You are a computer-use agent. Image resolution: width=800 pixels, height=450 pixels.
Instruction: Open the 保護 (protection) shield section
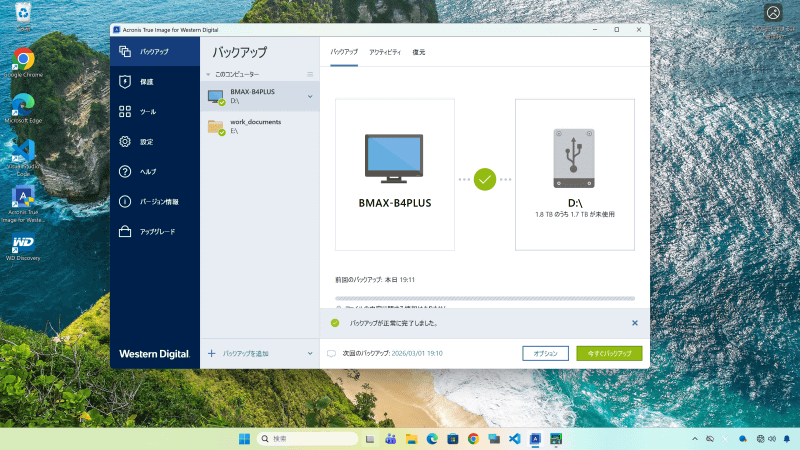coord(155,82)
